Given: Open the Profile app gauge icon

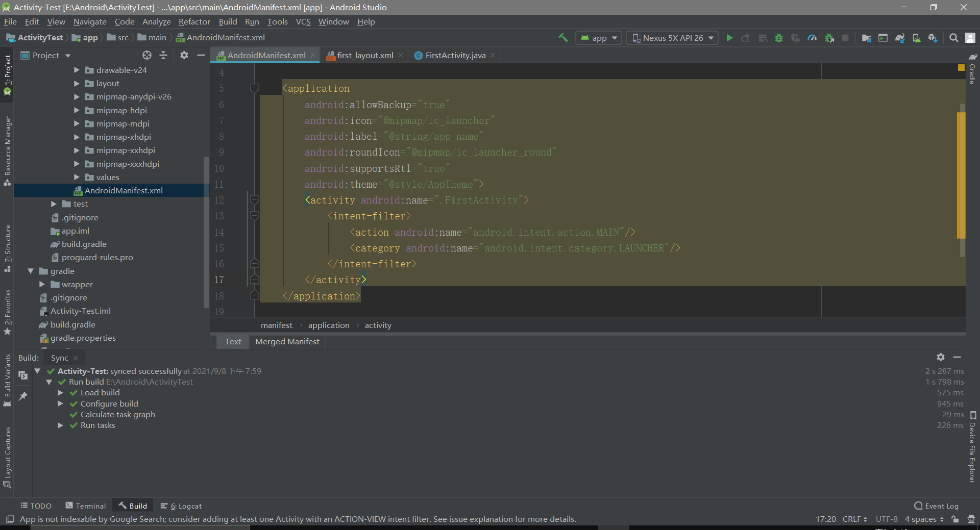Looking at the screenshot, I should [812, 38].
